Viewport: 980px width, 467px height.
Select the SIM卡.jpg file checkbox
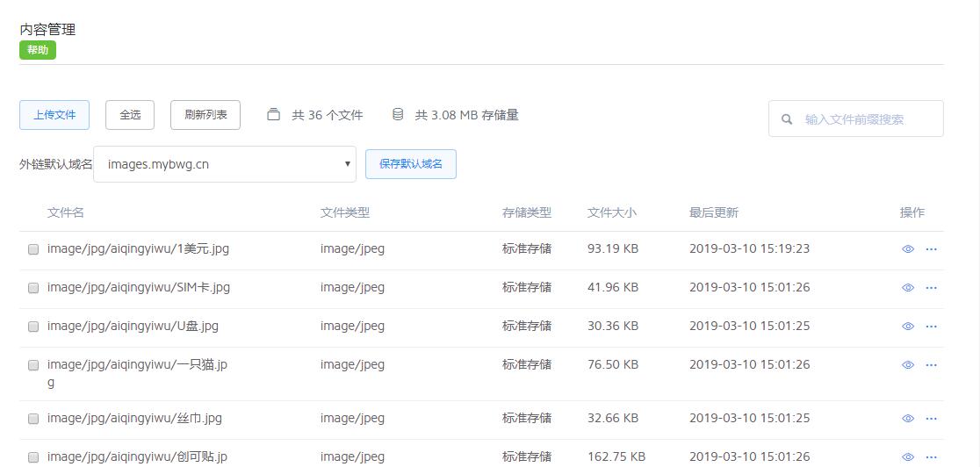33,288
